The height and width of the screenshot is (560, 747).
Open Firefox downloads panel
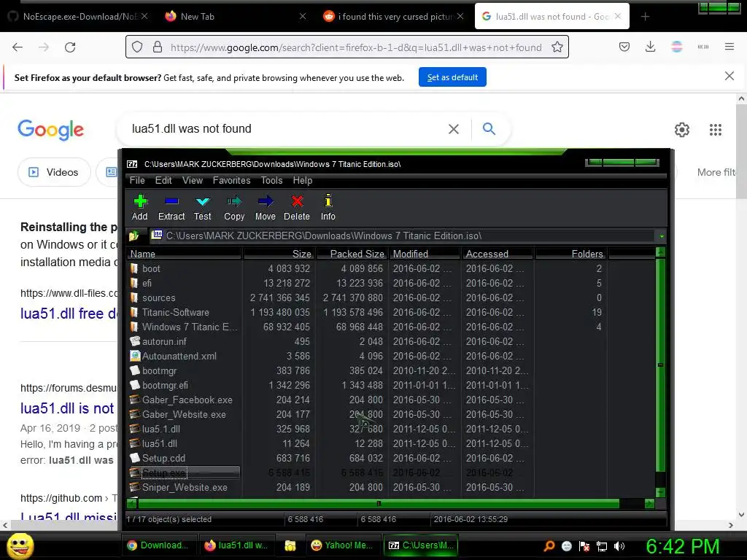pyautogui.click(x=650, y=47)
